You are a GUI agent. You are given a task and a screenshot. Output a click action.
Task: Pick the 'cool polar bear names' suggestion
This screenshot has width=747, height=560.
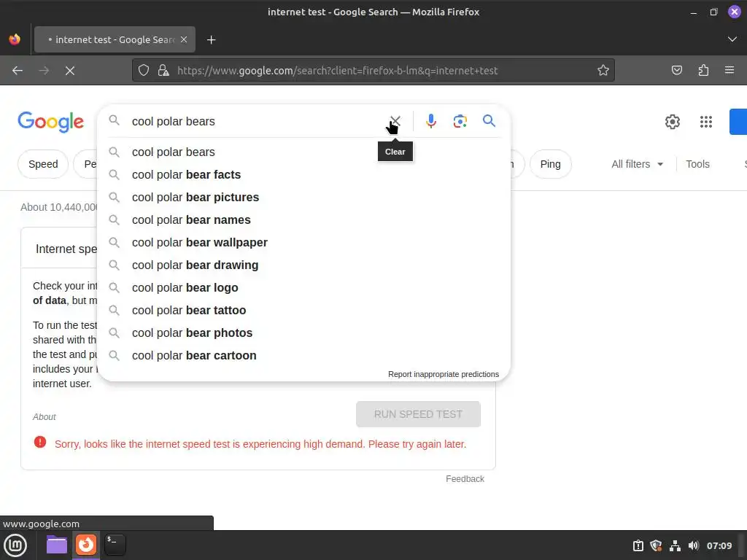click(303, 220)
